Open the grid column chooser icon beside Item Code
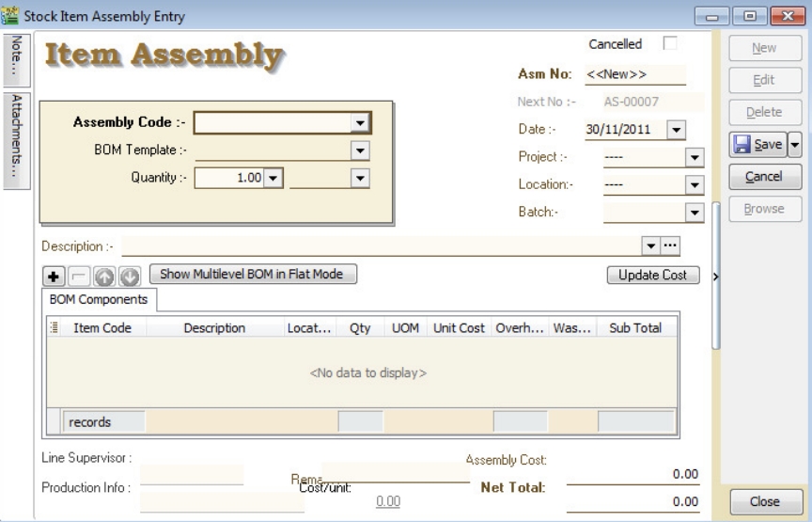Viewport: 812px width, 522px height. (x=53, y=328)
